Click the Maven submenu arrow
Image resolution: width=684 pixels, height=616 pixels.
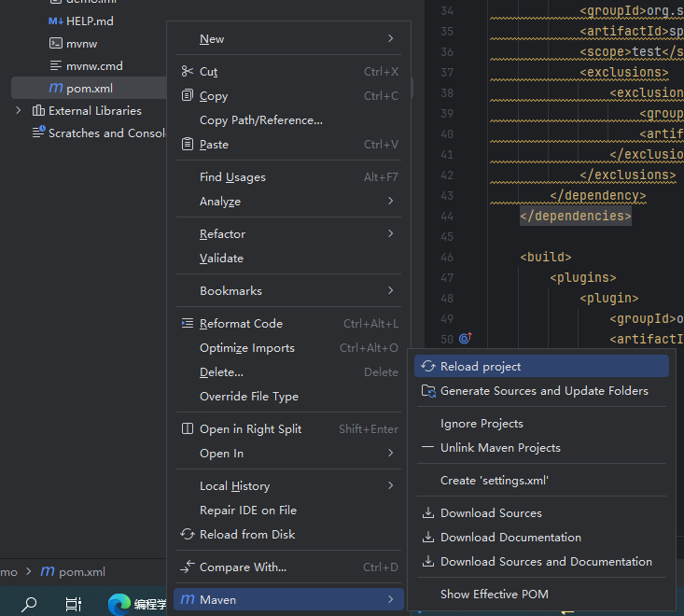391,599
